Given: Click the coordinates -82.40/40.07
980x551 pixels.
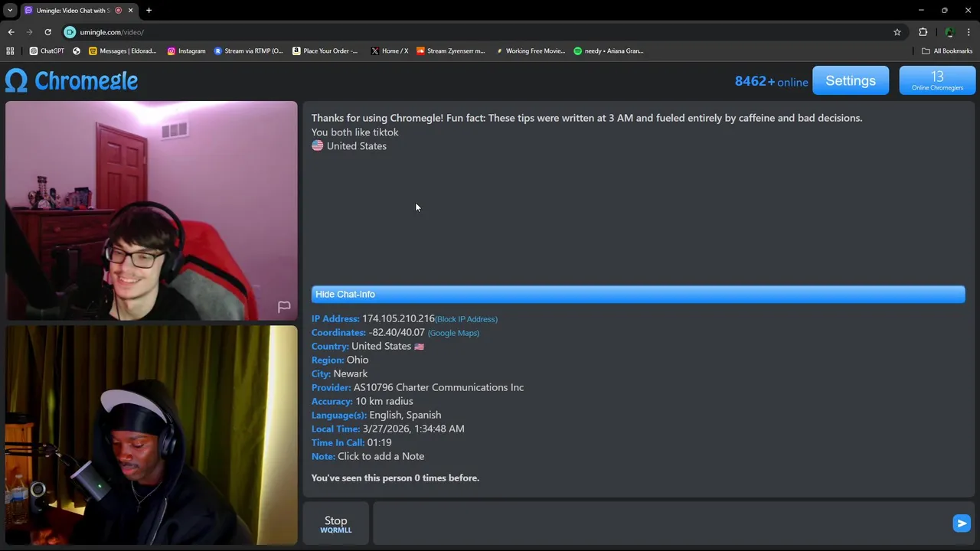Looking at the screenshot, I should (x=397, y=332).
